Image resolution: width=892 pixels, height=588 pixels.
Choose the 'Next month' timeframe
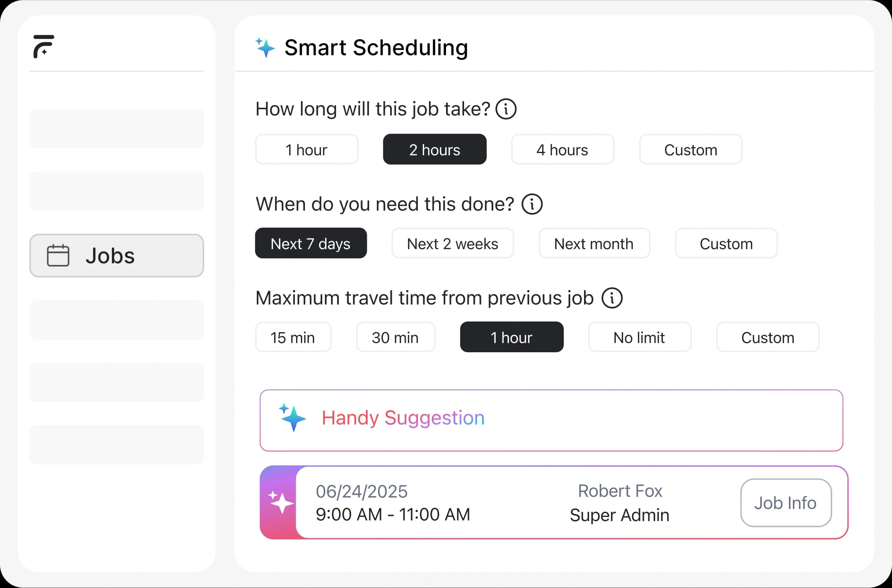click(594, 243)
